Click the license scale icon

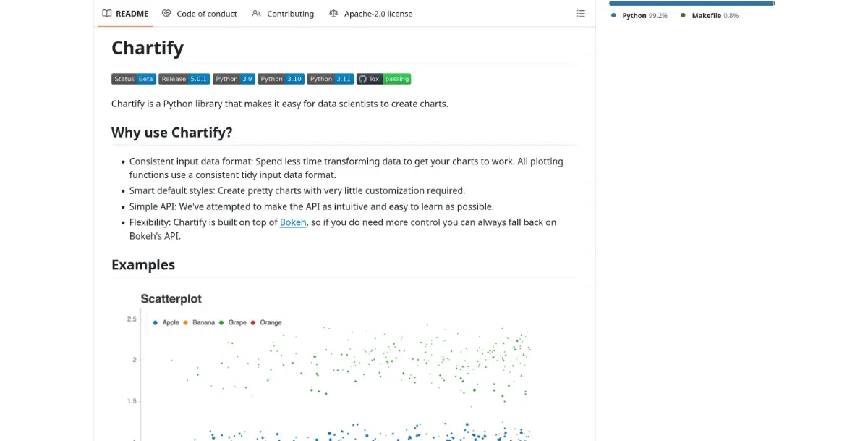point(333,14)
